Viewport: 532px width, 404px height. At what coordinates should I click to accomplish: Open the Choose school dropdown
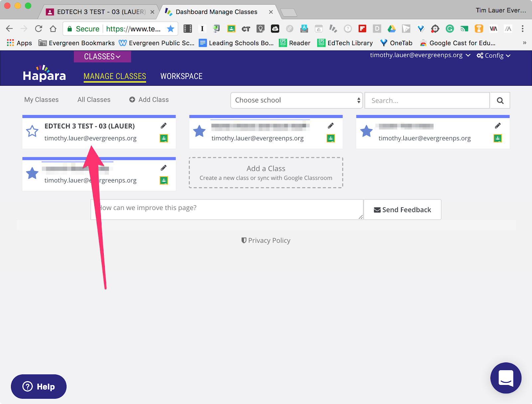297,100
